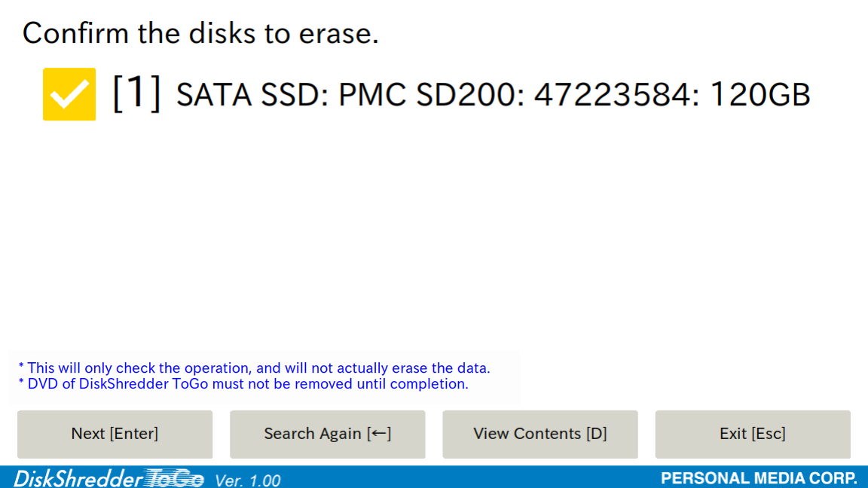This screenshot has width=868, height=488.
Task: Click the note about not removing DVD
Action: point(243,383)
